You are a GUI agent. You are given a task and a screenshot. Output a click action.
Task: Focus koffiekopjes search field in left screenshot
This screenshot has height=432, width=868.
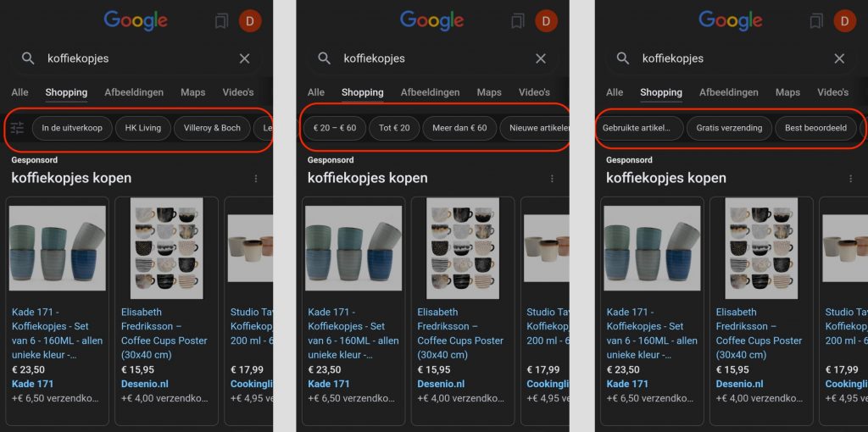pos(136,58)
